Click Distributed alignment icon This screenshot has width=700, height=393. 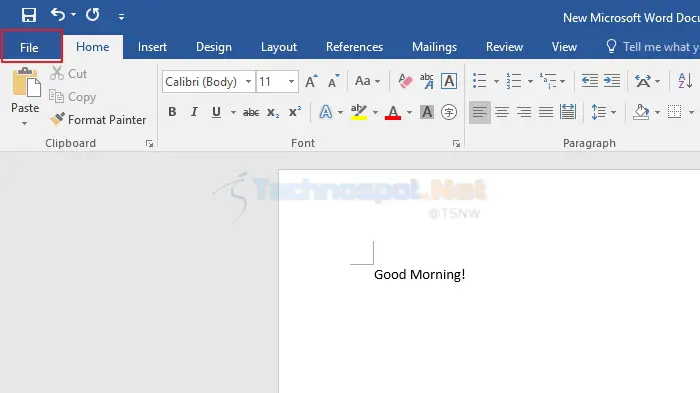568,112
